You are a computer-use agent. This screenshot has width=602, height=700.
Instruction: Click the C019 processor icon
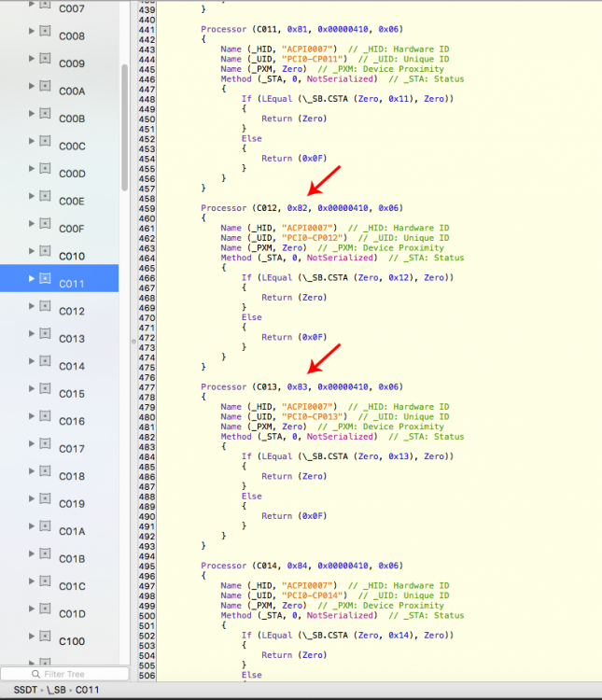[45, 498]
